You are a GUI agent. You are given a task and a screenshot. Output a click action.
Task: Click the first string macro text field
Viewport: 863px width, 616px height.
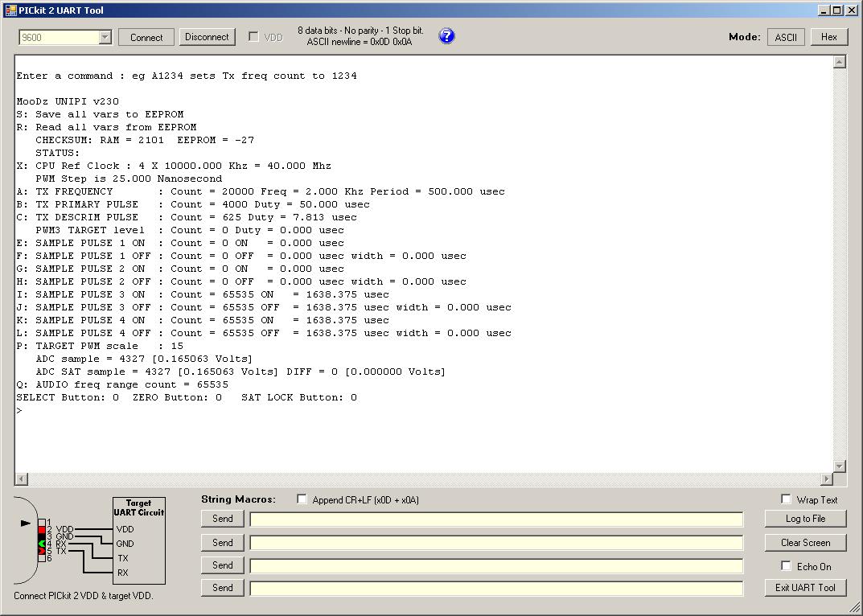click(496, 519)
